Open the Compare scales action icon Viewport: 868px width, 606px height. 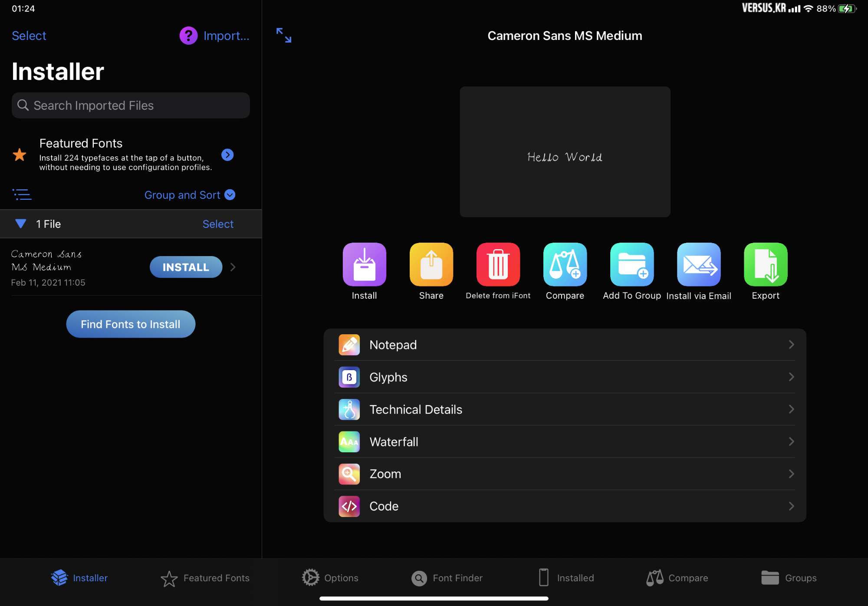pyautogui.click(x=565, y=264)
